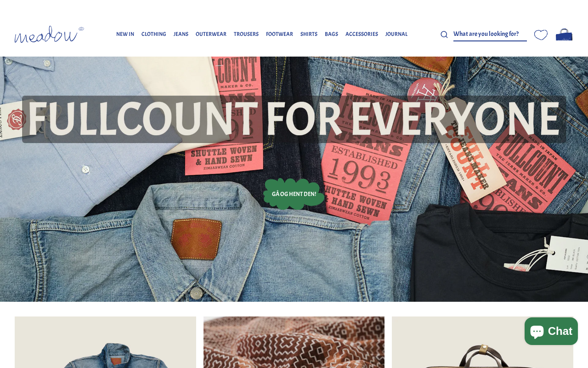
Task: Click the search magnifier icon
Action: point(444,34)
